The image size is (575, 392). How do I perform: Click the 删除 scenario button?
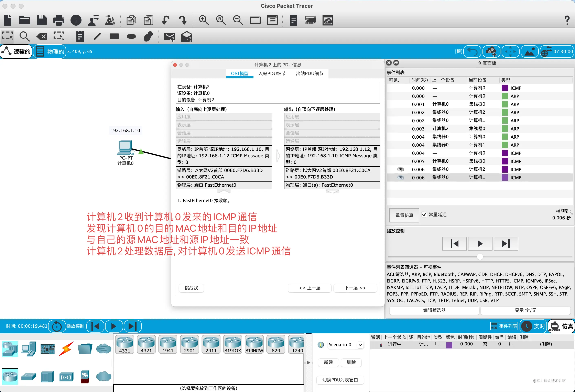351,362
